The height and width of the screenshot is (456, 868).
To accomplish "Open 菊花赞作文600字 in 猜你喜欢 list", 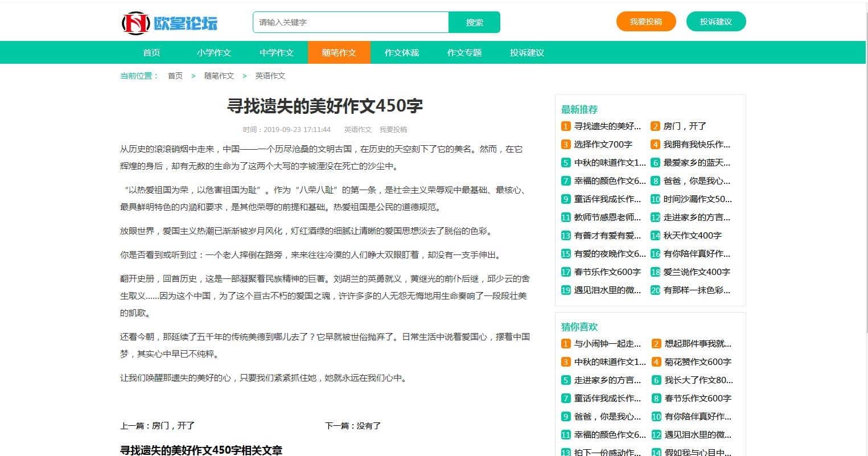I will (698, 362).
